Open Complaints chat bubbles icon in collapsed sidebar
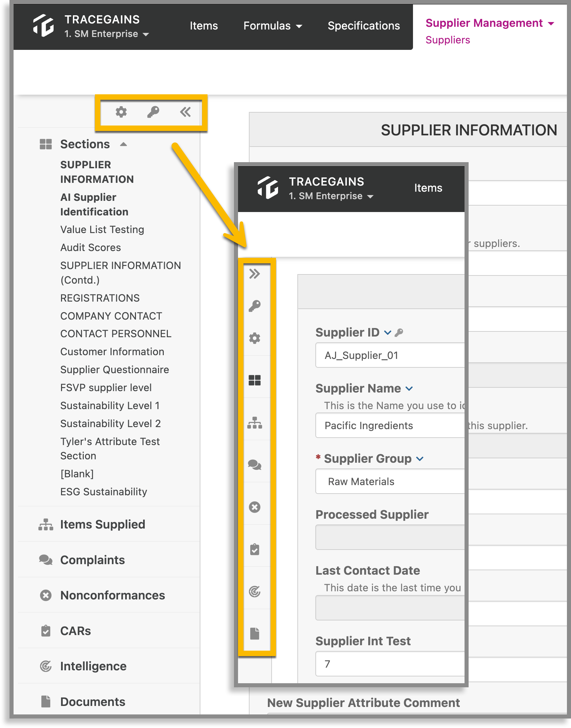 click(x=255, y=465)
